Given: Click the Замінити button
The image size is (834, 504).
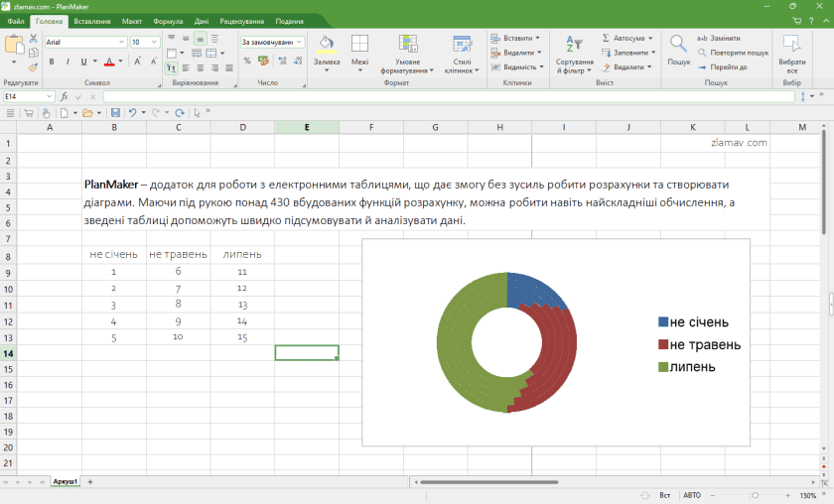Looking at the screenshot, I should coord(719,38).
